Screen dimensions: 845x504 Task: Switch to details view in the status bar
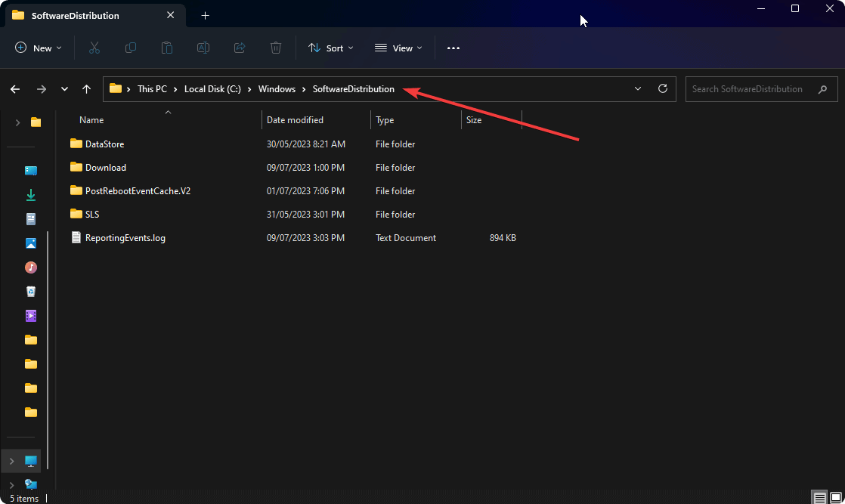pos(819,497)
